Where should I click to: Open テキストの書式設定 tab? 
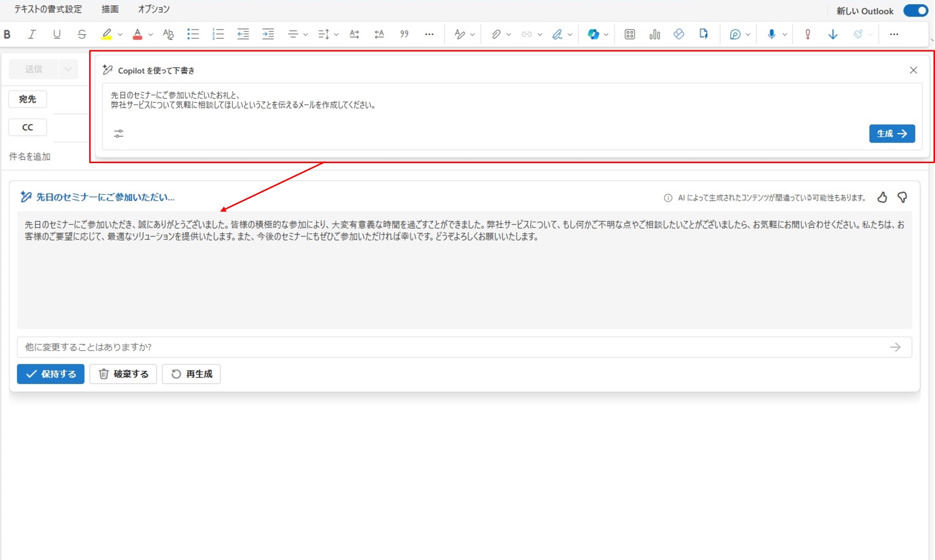pos(48,9)
